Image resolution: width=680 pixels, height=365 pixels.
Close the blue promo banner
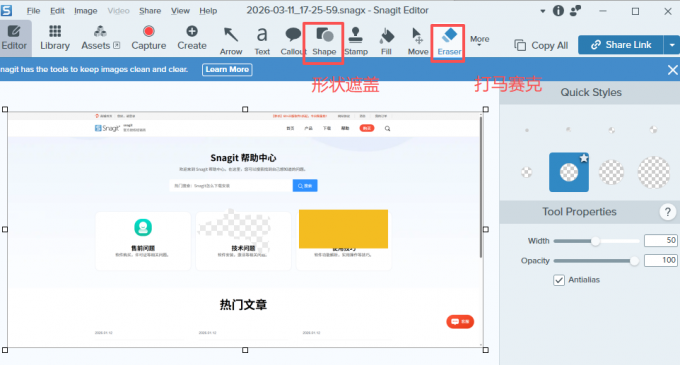[673, 69]
